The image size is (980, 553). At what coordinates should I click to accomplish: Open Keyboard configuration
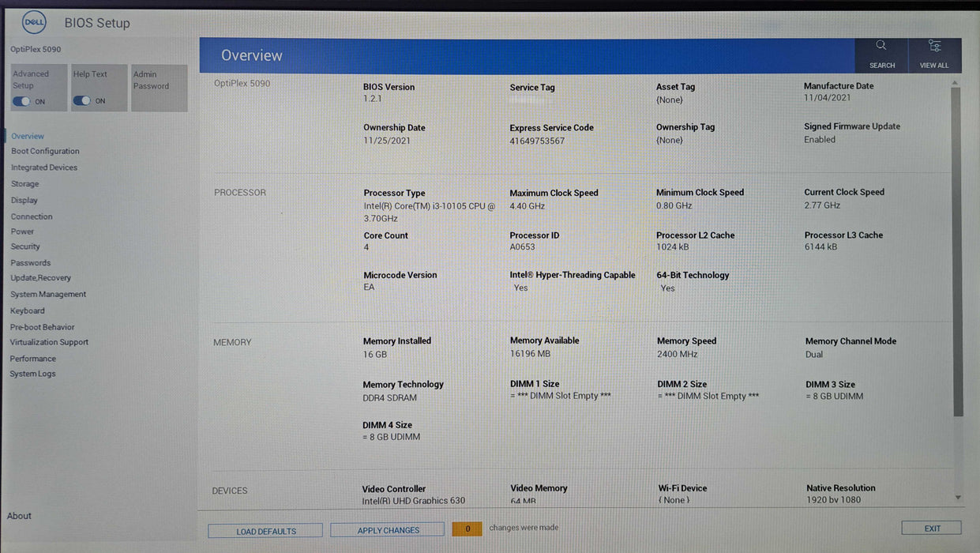[x=28, y=310]
